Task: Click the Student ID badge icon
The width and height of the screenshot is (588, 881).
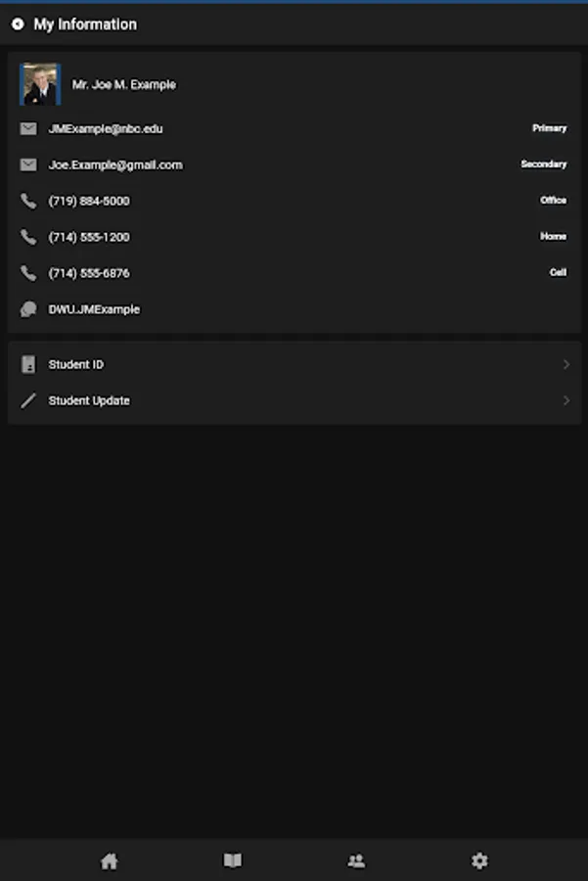Action: coord(28,365)
